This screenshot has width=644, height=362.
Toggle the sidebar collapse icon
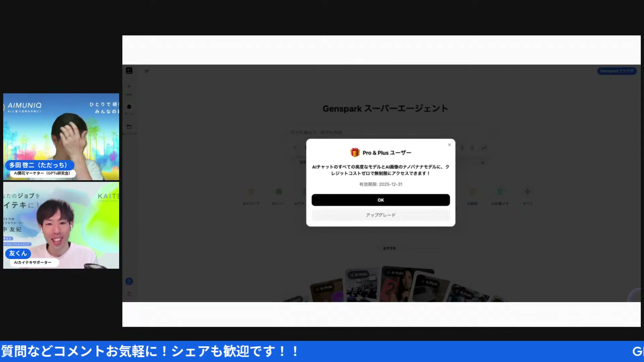tap(147, 71)
